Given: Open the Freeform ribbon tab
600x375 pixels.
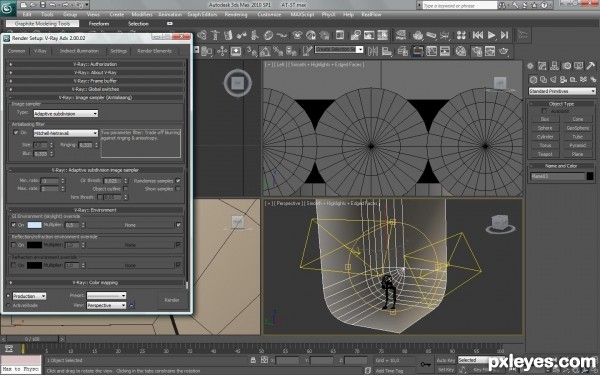Looking at the screenshot, I should 99,24.
